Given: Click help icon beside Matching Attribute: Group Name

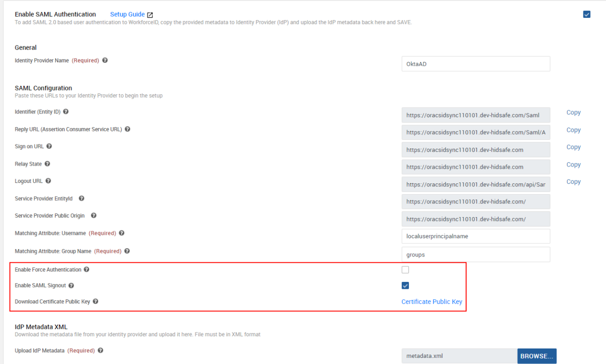Looking at the screenshot, I should pyautogui.click(x=128, y=251).
